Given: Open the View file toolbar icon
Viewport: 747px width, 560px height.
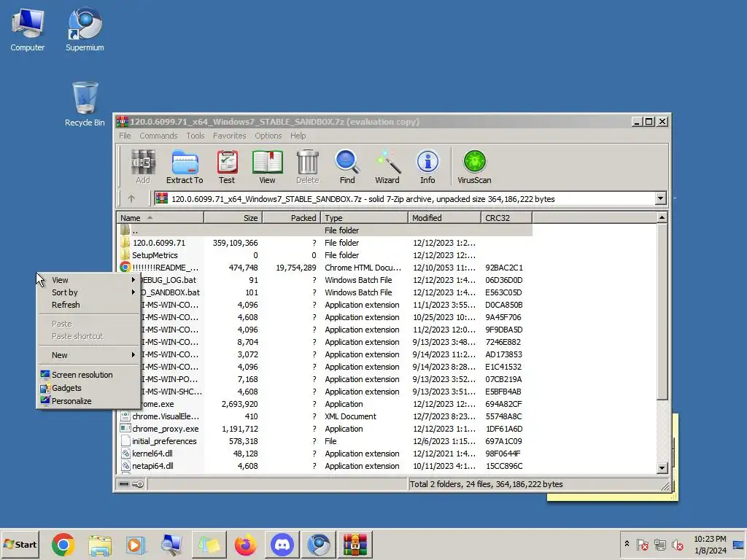Looking at the screenshot, I should click(267, 167).
